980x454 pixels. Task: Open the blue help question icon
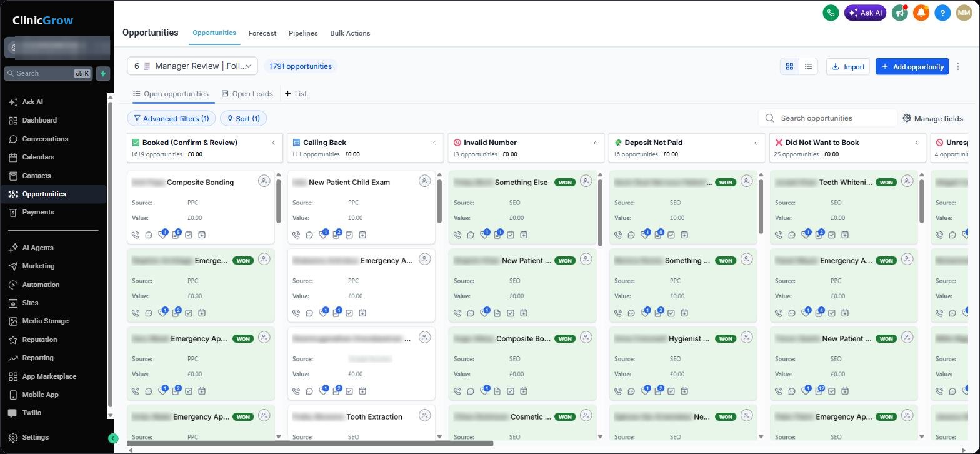coord(942,13)
